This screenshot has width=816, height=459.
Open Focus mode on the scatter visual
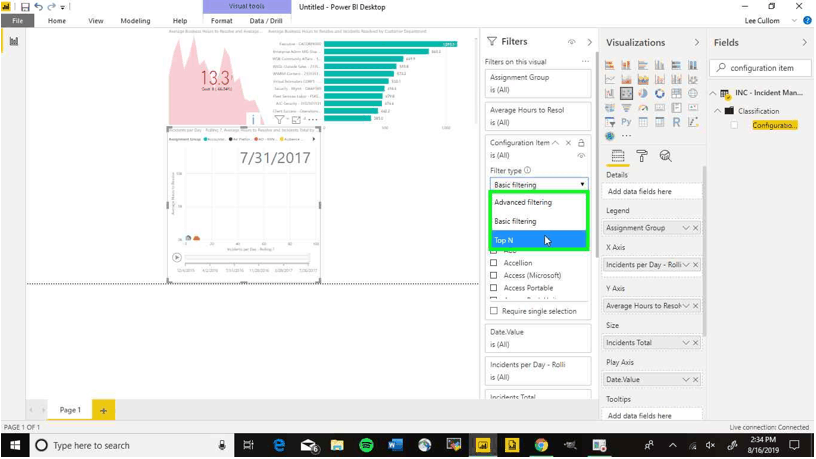tap(296, 120)
